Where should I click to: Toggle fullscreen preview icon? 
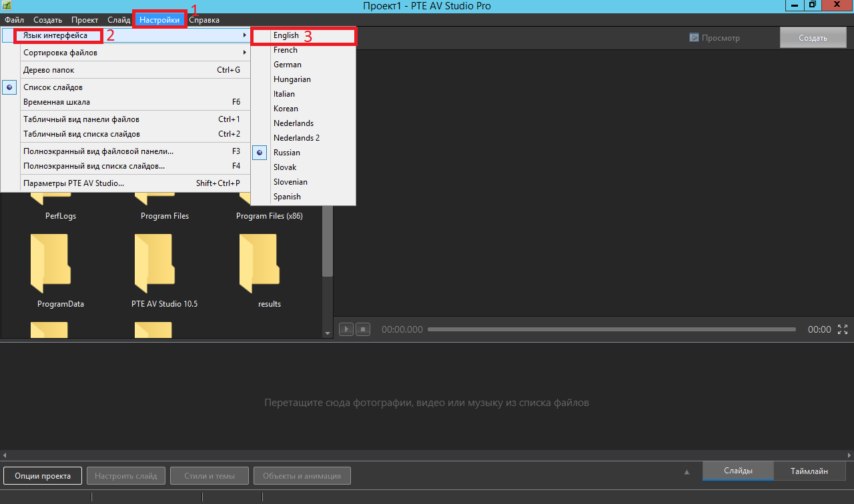point(843,329)
